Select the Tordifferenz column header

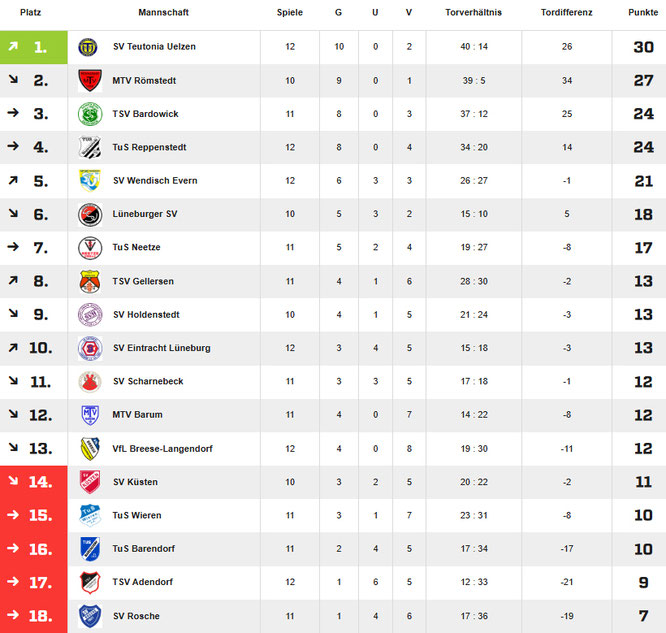point(566,13)
